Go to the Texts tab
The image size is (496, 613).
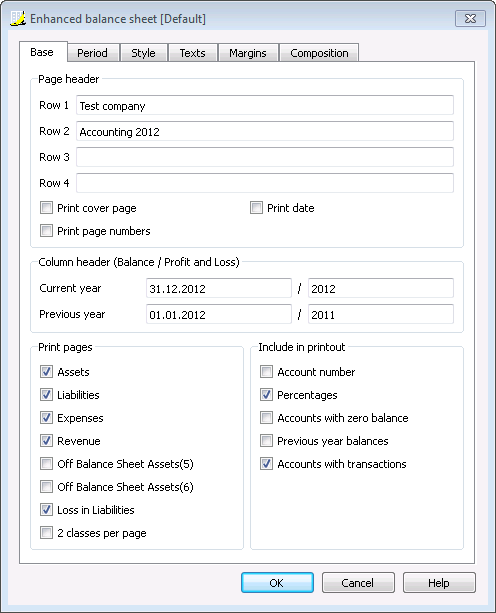click(192, 53)
